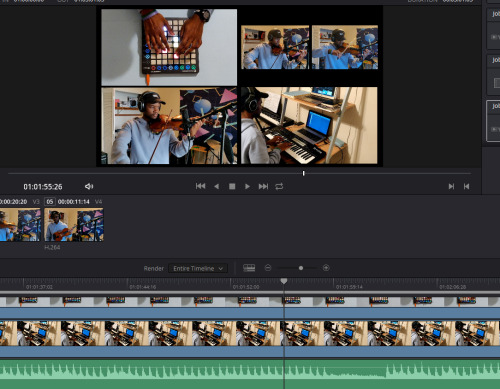Toggle loop playback

[x=279, y=186]
